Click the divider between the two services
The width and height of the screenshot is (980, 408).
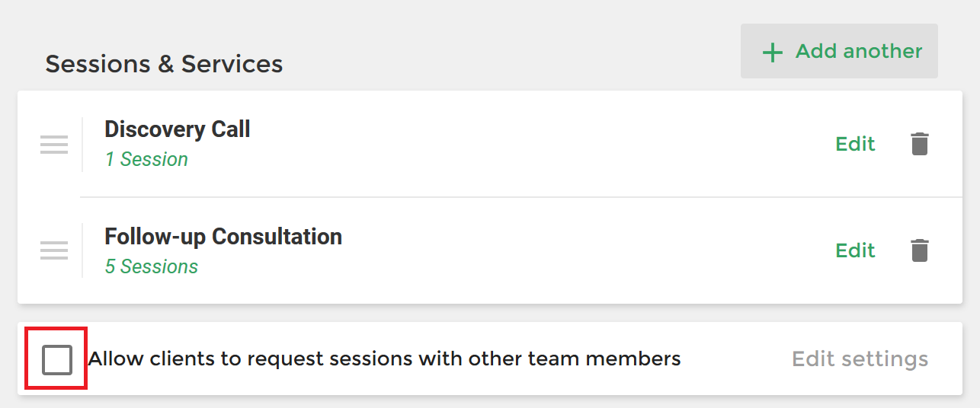520,197
